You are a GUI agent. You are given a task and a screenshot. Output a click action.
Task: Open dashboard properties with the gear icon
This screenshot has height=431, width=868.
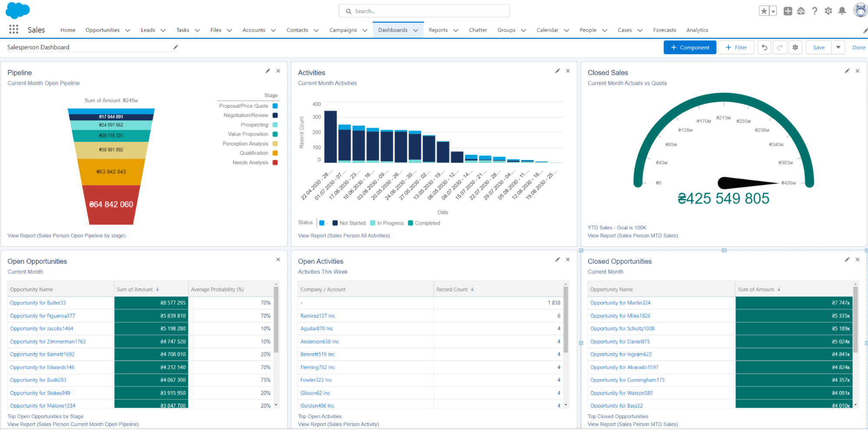pos(795,47)
